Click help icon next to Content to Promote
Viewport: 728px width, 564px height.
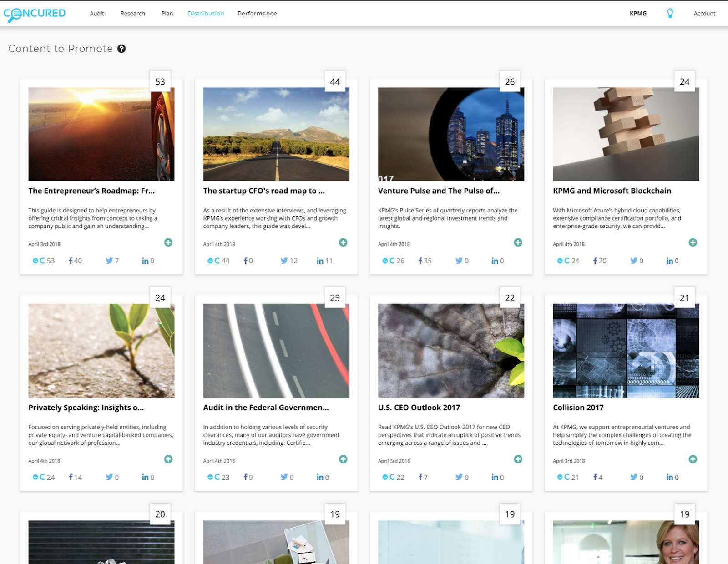[x=121, y=49]
